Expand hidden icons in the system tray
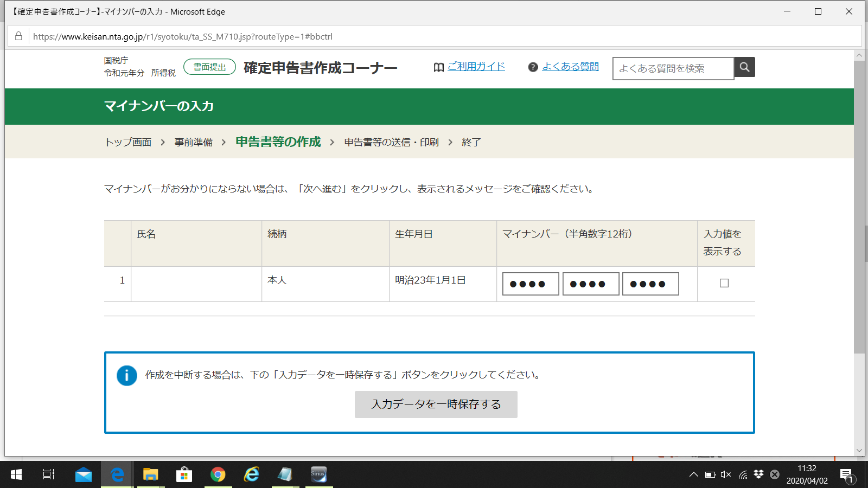Image resolution: width=868 pixels, height=488 pixels. click(x=694, y=474)
